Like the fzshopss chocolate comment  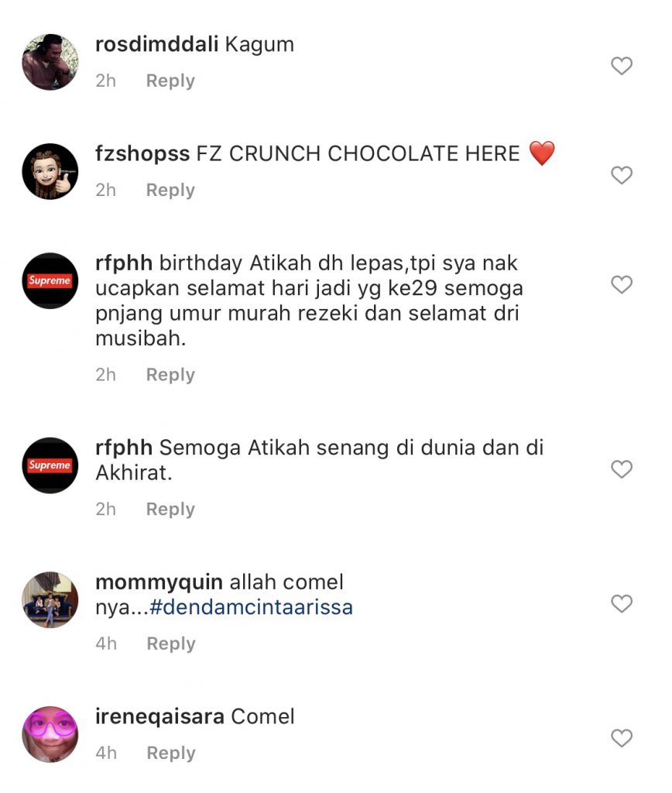[622, 175]
